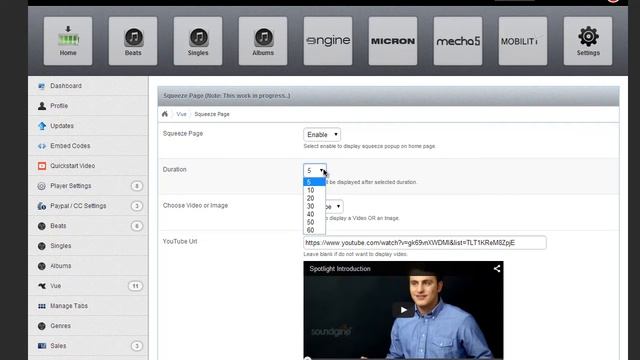Screen dimensions: 640x360
Task: Click the Player Settings count badge
Action: [x=137, y=186]
